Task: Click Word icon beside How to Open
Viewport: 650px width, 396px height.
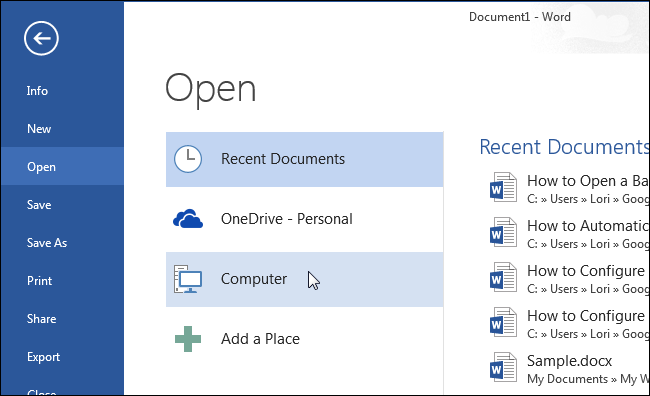Action: pos(503,187)
